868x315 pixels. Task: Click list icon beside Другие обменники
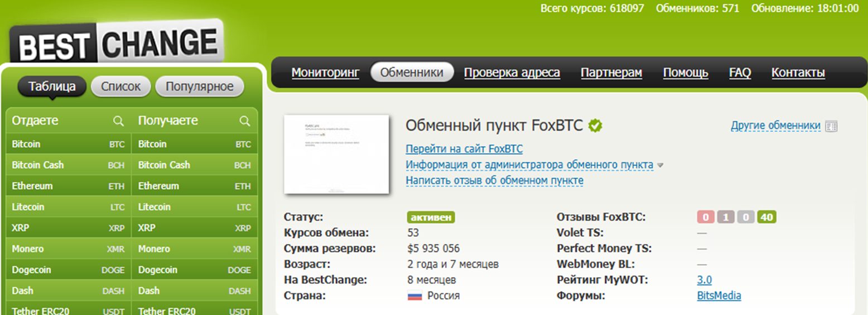click(x=831, y=126)
